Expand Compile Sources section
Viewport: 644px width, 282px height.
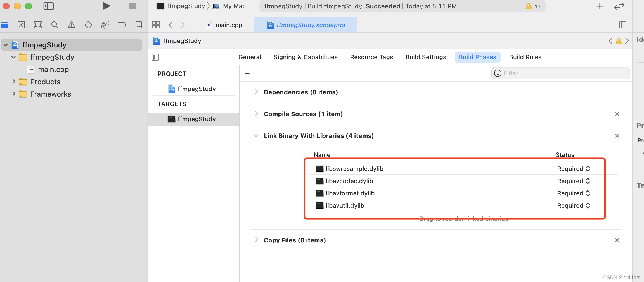tap(256, 114)
